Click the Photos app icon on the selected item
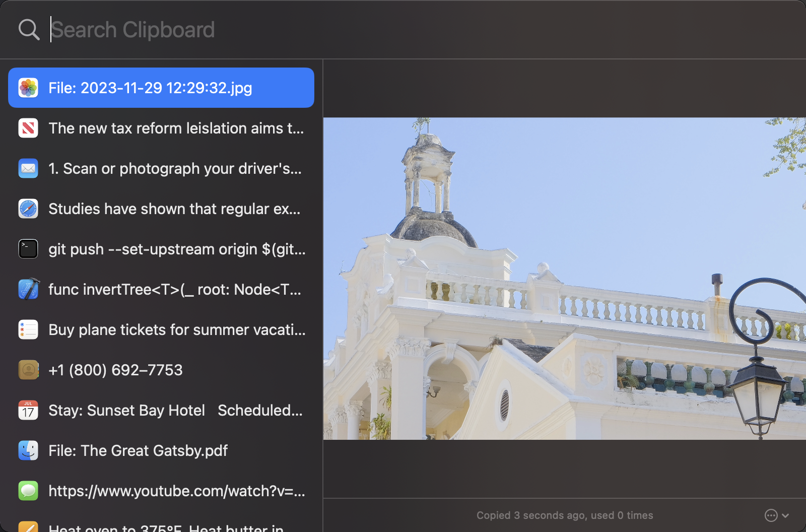The image size is (806, 532). [x=28, y=88]
